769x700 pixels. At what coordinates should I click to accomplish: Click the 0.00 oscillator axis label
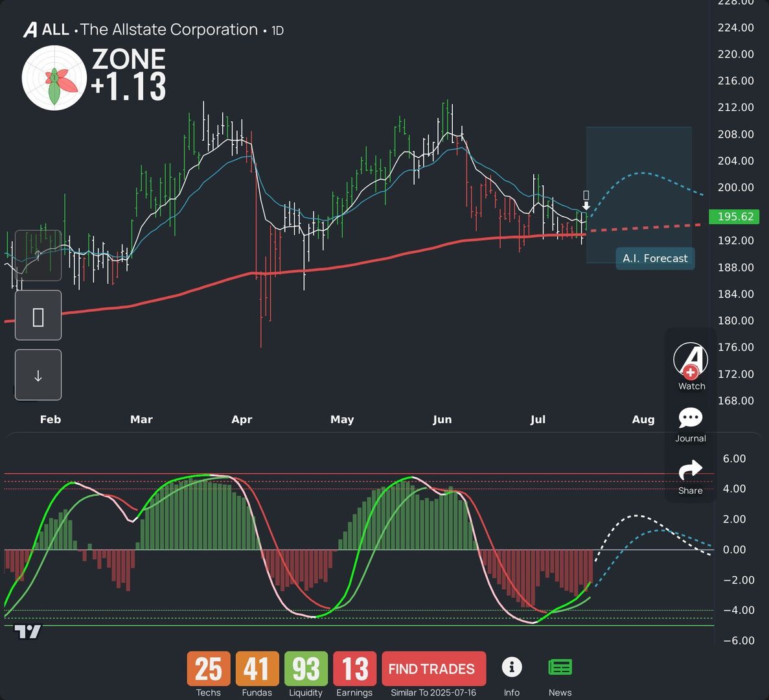pyautogui.click(x=734, y=550)
